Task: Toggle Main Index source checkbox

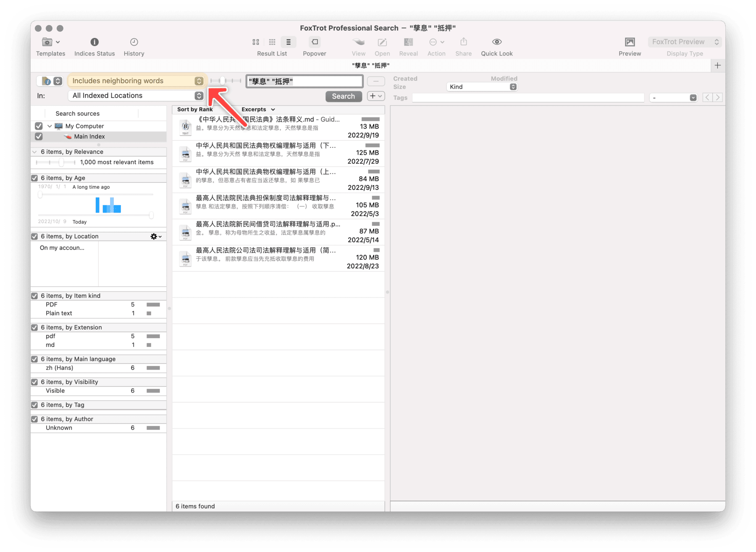Action: tap(39, 137)
